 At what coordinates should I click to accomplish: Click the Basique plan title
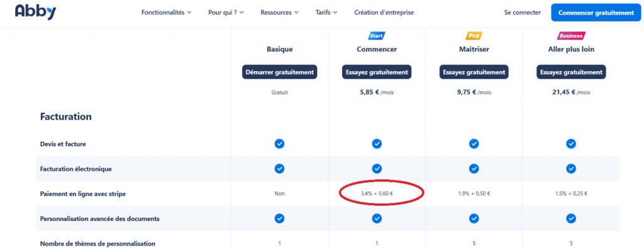(x=280, y=49)
